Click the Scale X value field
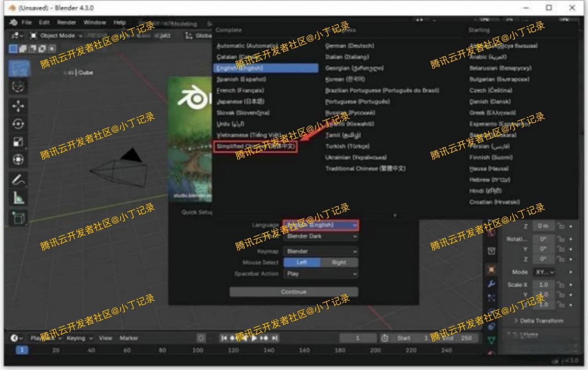Image resolution: width=588 pixels, height=370 pixels. pos(544,285)
